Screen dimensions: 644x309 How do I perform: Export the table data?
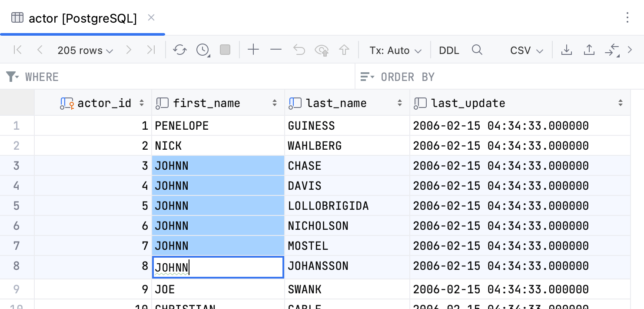(x=567, y=50)
